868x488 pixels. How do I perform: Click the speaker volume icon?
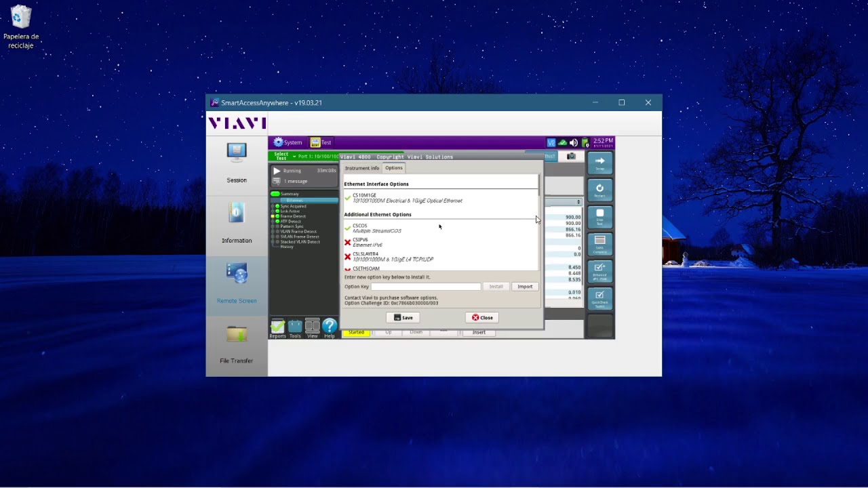pos(574,142)
